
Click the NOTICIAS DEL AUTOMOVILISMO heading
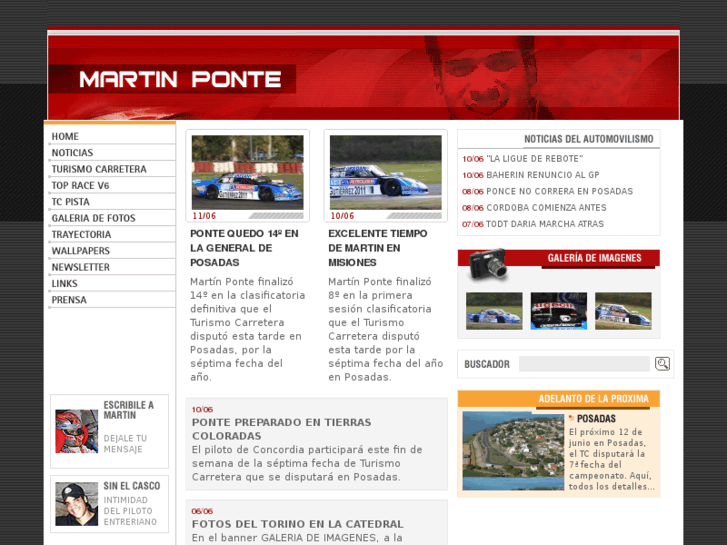(x=589, y=139)
